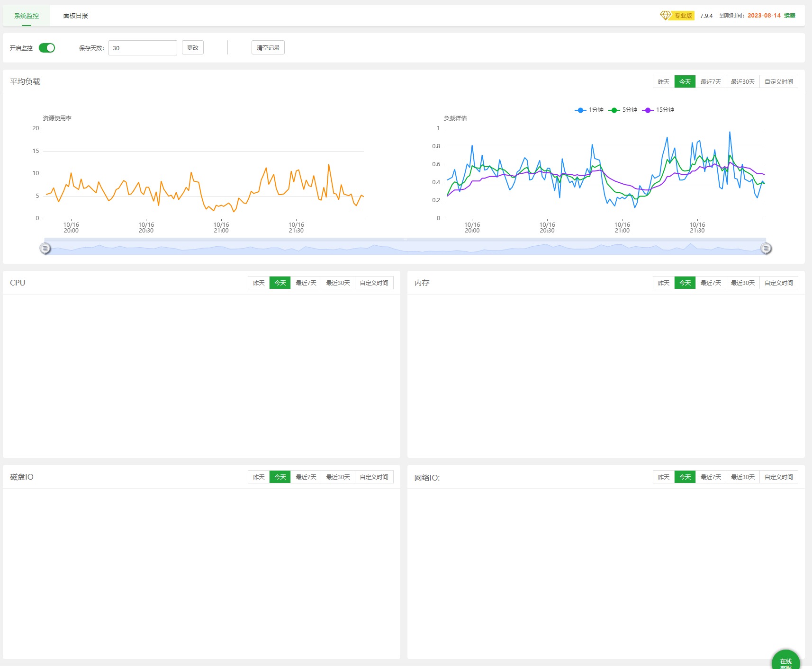Select 今天 in 平均负载 panel

point(685,82)
